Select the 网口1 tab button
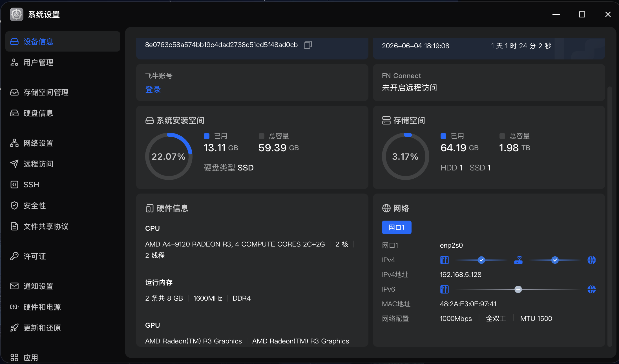The width and height of the screenshot is (619, 364). (397, 227)
